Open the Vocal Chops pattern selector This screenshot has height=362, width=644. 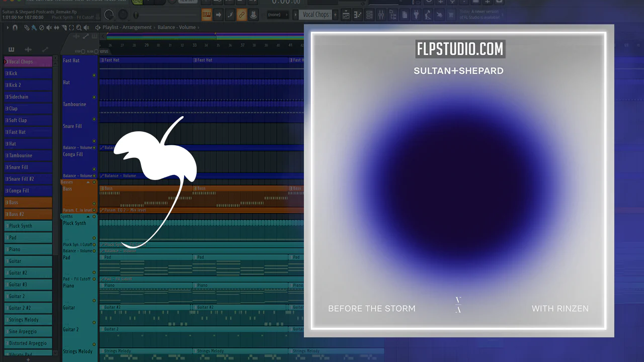tap(315, 15)
